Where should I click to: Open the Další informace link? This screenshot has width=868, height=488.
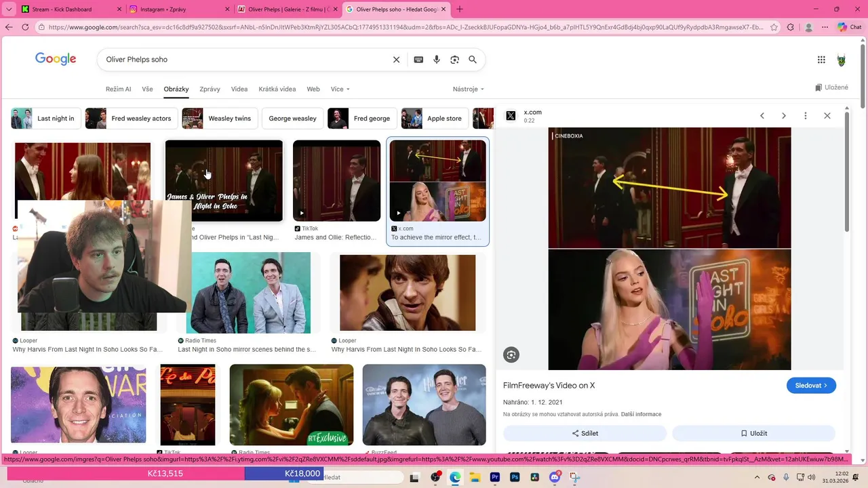pos(641,414)
